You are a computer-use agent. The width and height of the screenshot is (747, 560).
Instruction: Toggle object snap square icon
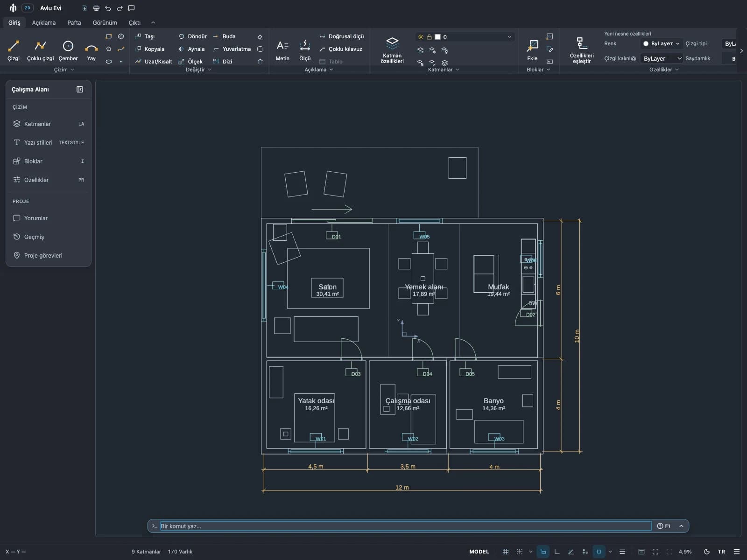point(599,552)
